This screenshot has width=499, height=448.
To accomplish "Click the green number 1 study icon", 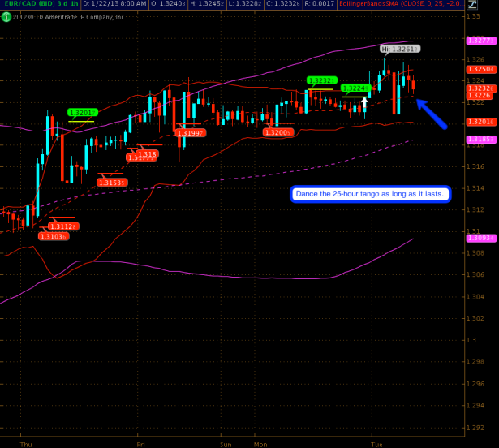I will coord(6,16).
